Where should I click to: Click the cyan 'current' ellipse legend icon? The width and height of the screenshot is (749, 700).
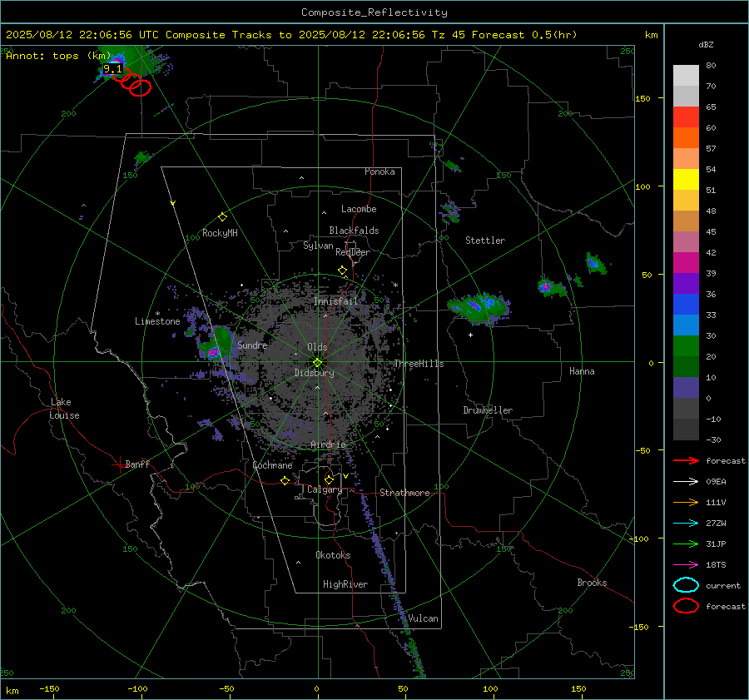pyautogui.click(x=686, y=585)
